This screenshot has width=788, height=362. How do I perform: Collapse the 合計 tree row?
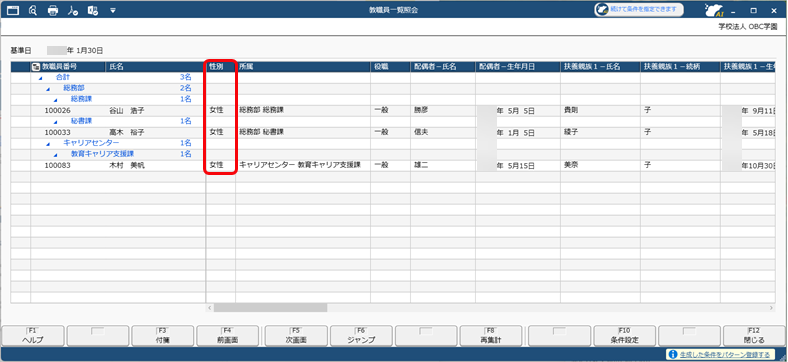pos(41,78)
